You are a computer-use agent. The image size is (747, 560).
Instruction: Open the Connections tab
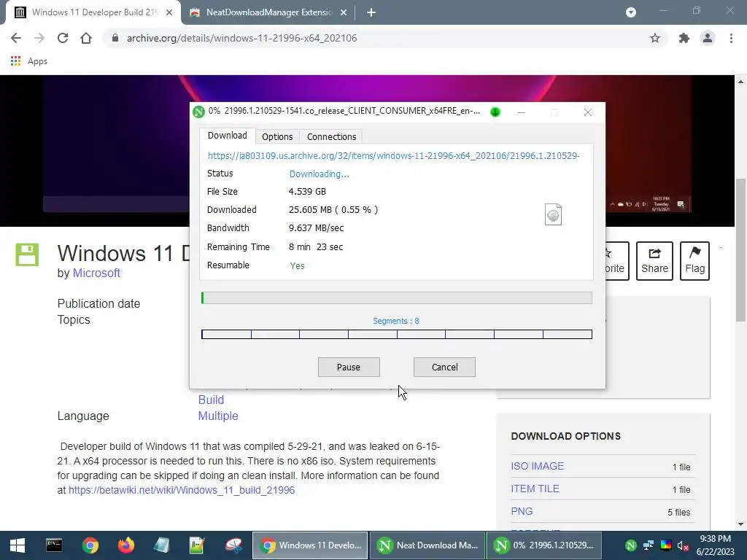(332, 136)
